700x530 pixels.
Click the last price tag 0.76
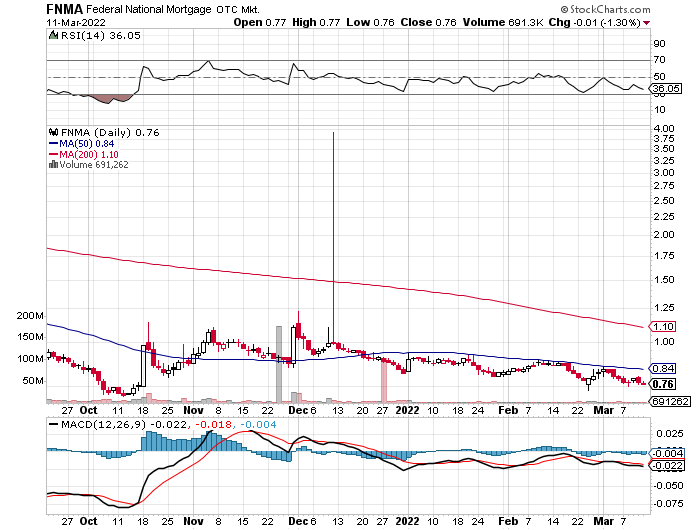663,384
